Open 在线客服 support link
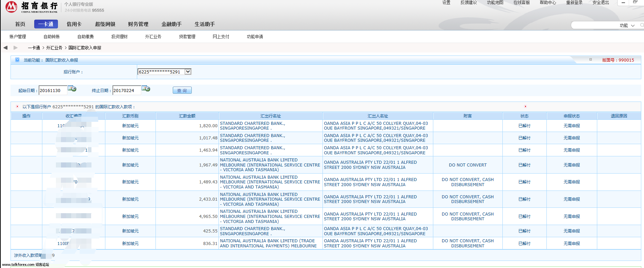Image resolution: width=644 pixels, height=268 pixels. tap(522, 3)
